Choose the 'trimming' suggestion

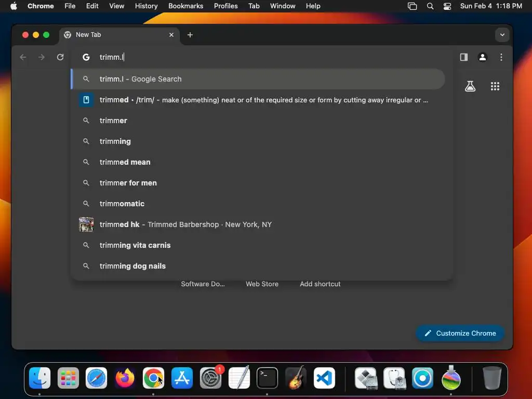[x=258, y=141]
